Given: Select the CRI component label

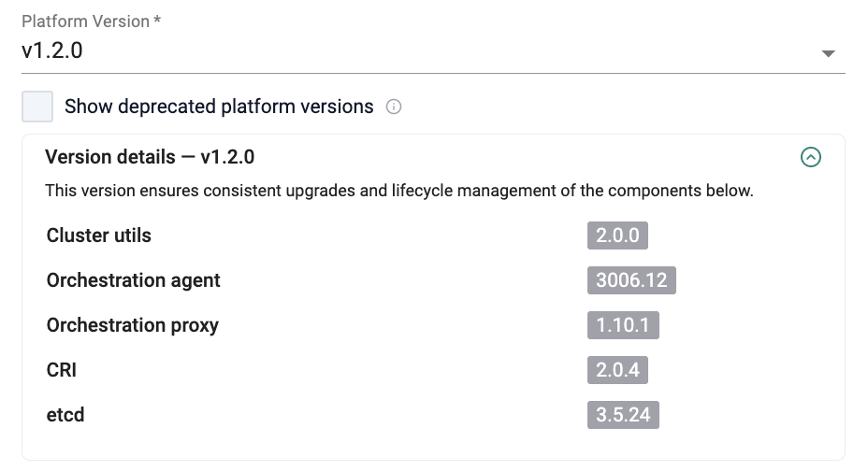Looking at the screenshot, I should pyautogui.click(x=62, y=370).
